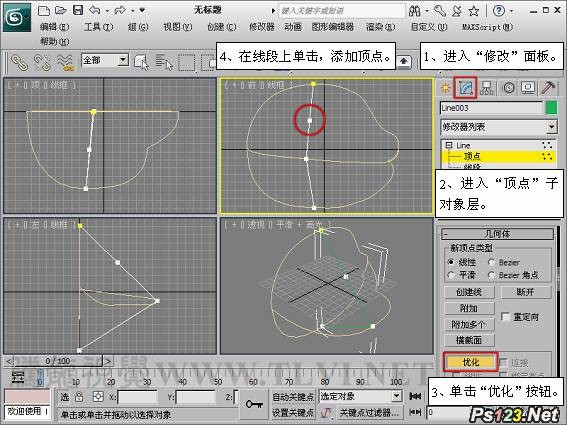
Task: Click the Save floppy disk icon
Action: coord(78,10)
